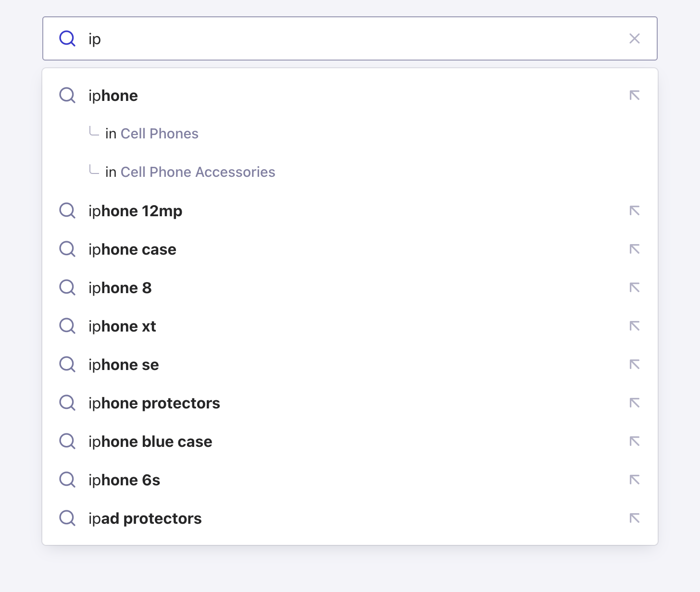Insert "iphone 12mp" using its arrow icon
The height and width of the screenshot is (592, 700).
pos(635,210)
